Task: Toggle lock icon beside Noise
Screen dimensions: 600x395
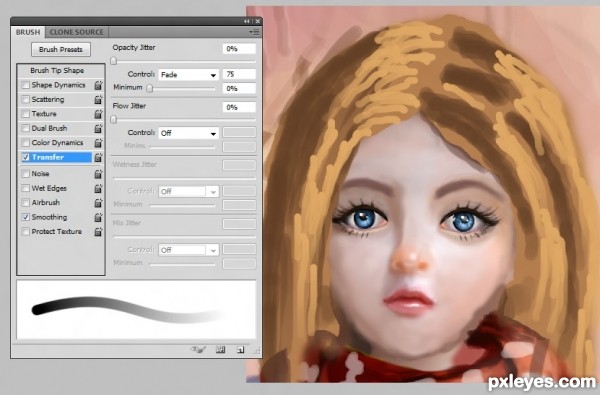Action: [98, 174]
